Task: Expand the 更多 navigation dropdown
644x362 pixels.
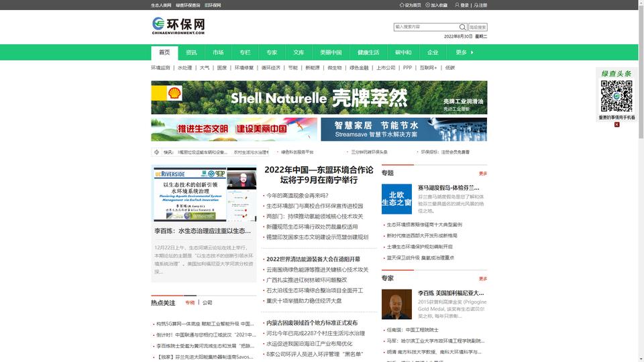Action: coord(464,52)
